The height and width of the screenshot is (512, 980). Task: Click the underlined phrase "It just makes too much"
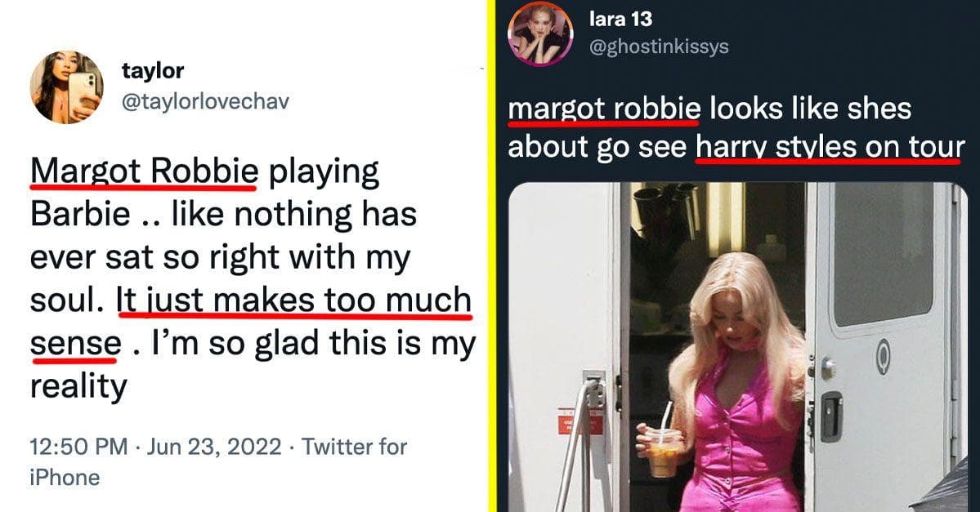coord(293,301)
